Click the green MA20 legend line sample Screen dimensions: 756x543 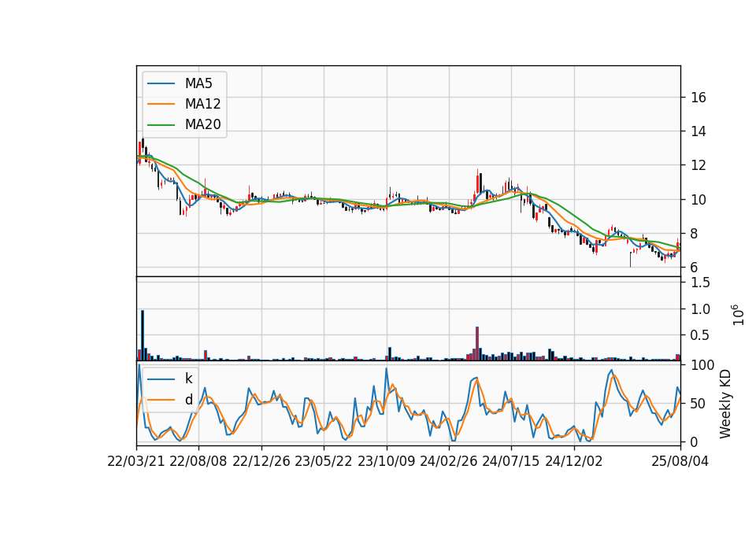[x=161, y=124]
